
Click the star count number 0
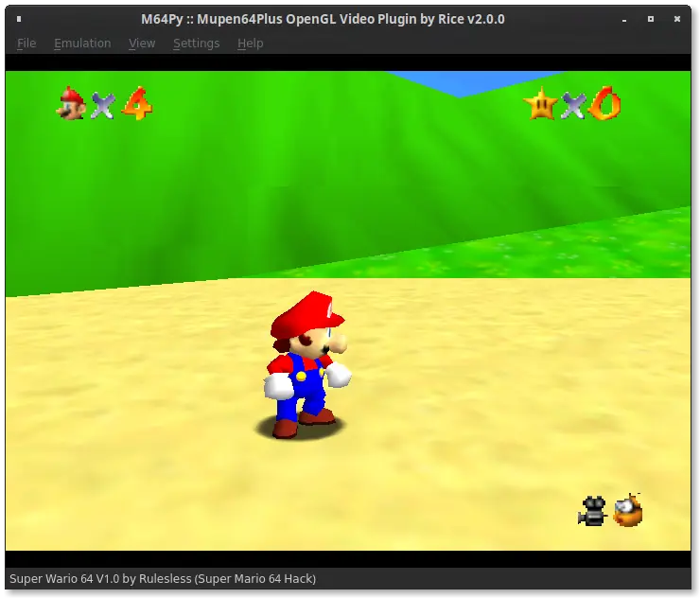604,103
